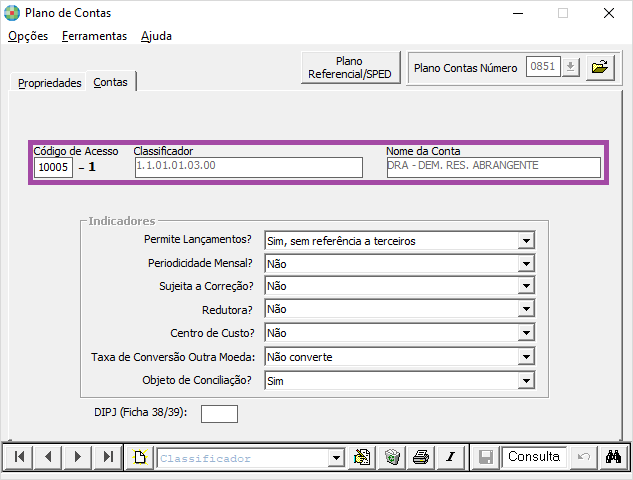Click the Classificador input field
Screen dimensions: 633x480
coord(249,167)
